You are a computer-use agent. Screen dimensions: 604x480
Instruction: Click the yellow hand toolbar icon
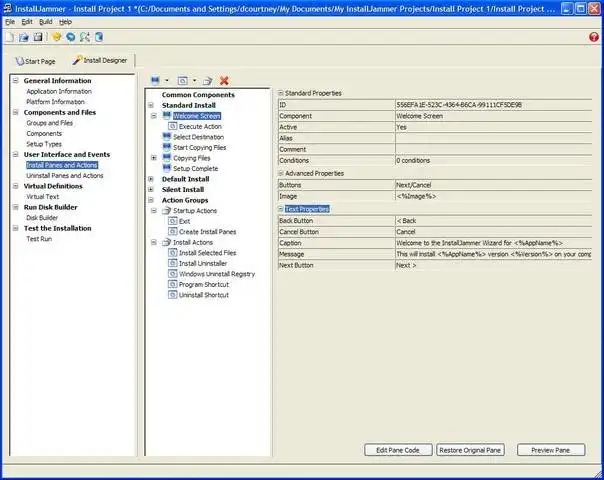tap(57, 37)
